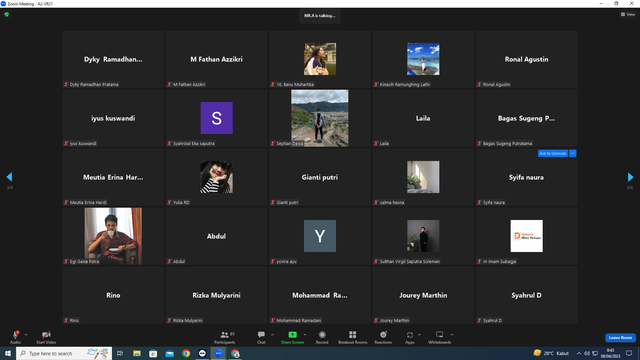Click the talking indicator banner at top
640x360 pixels.
[320, 16]
